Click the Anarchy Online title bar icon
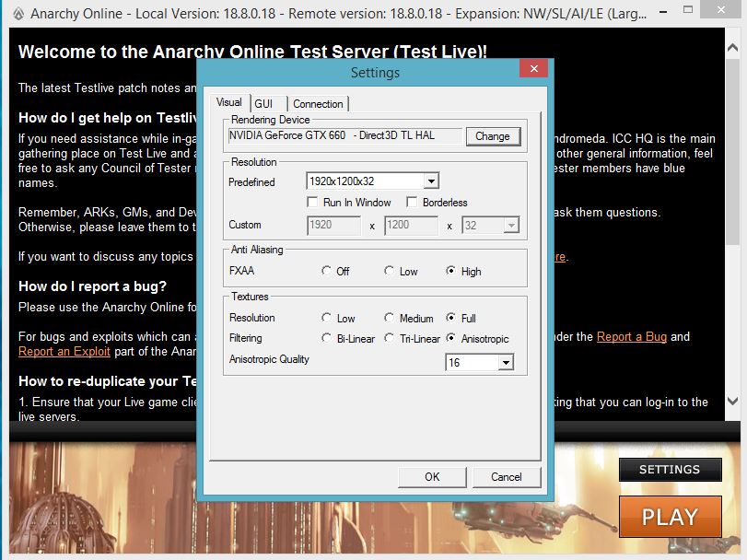Screen dimensions: 747x560 17,14
